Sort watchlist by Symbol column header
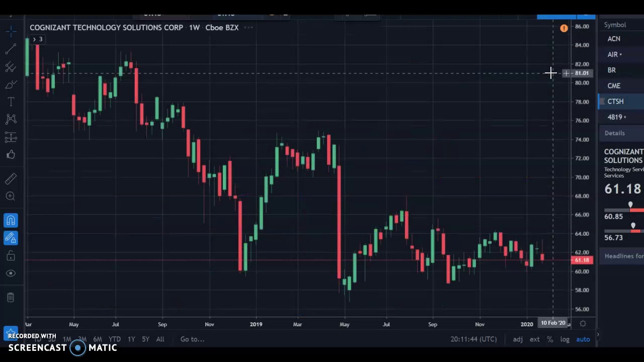The height and width of the screenshot is (362, 644). point(615,25)
